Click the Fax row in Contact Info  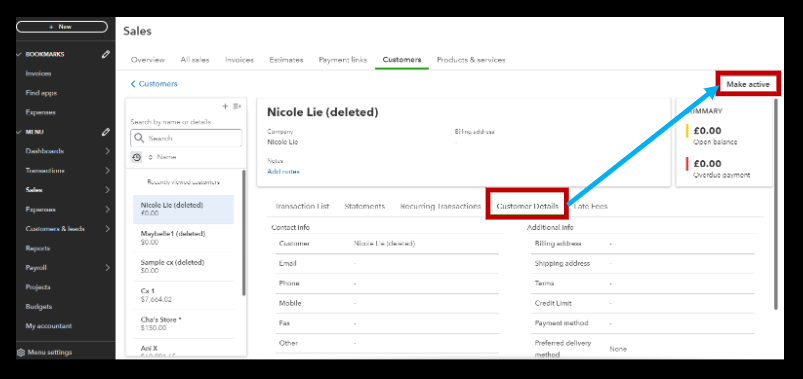pyautogui.click(x=387, y=323)
